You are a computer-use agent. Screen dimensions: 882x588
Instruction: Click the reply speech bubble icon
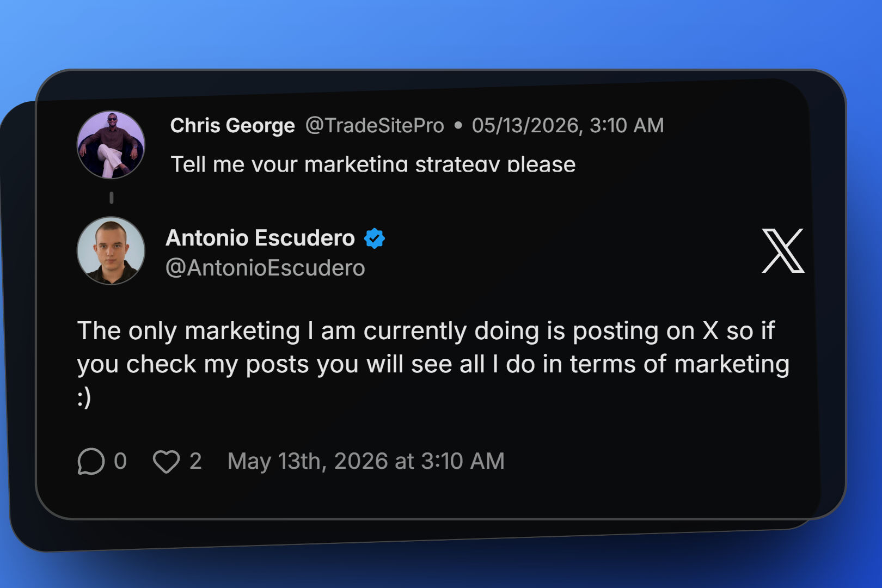click(90, 461)
